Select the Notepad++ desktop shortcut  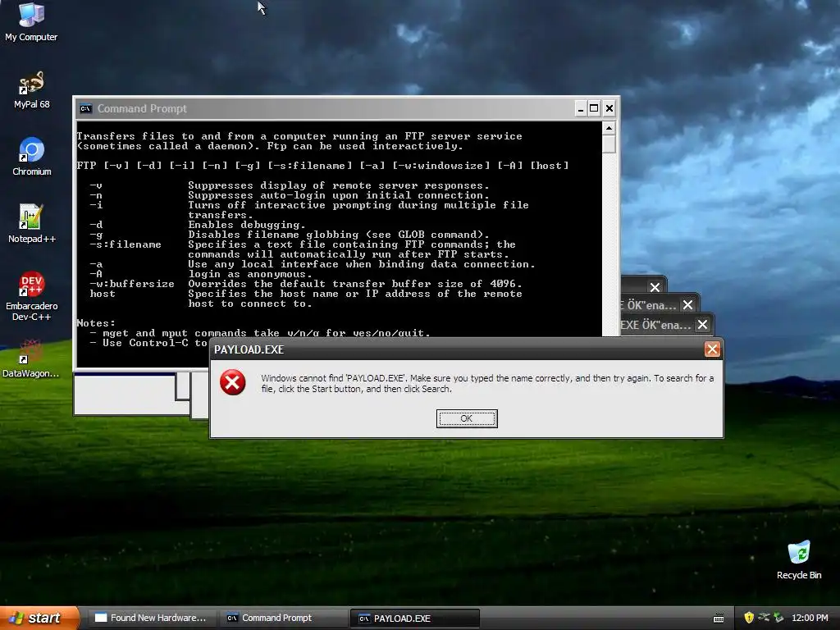coord(32,224)
